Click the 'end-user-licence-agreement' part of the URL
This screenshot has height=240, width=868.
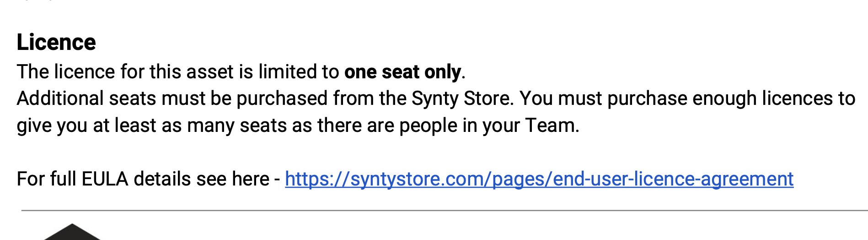tap(673, 179)
